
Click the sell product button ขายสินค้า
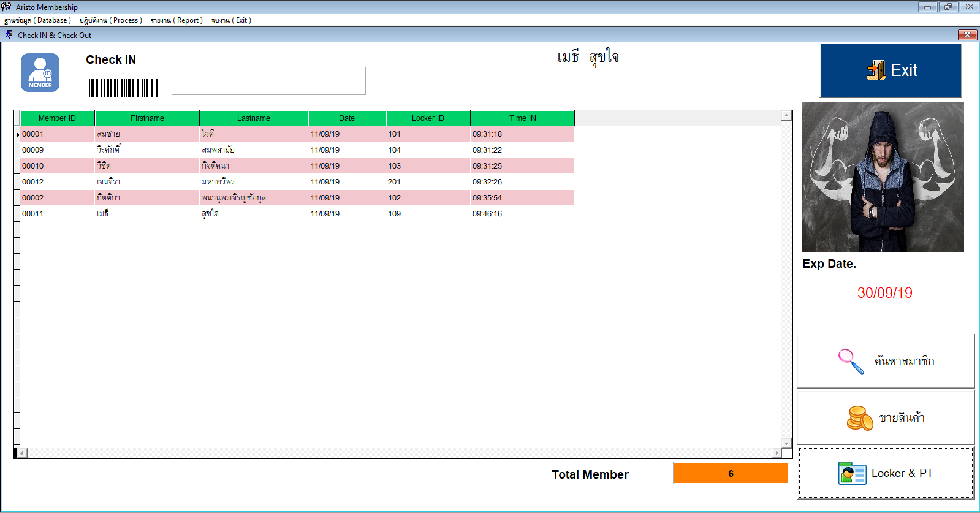(x=886, y=418)
